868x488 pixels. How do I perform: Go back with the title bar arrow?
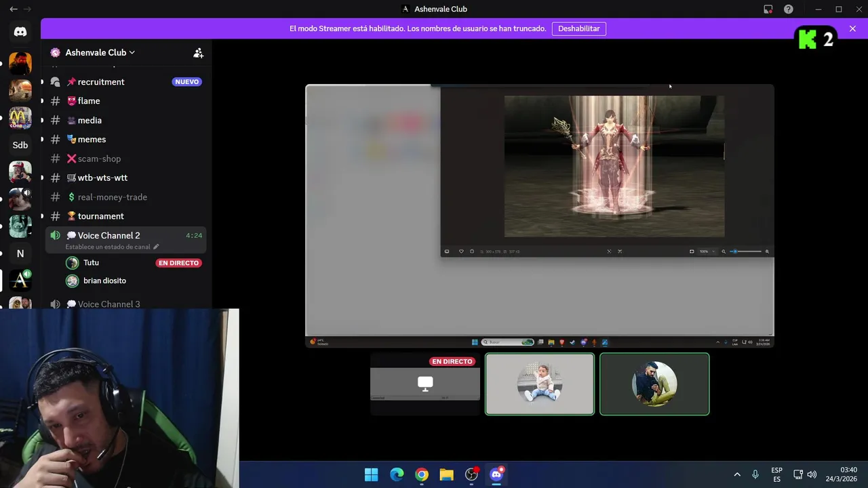tap(14, 9)
